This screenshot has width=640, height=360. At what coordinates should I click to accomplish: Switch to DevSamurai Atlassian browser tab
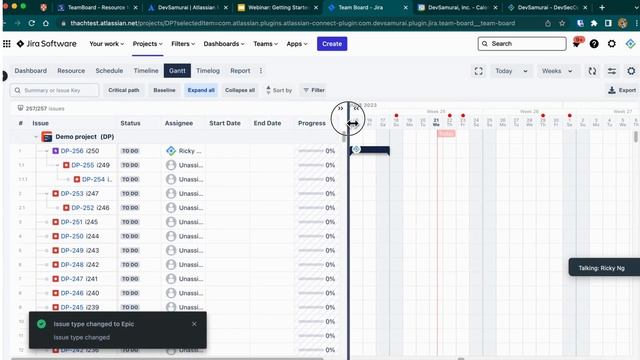(188, 7)
